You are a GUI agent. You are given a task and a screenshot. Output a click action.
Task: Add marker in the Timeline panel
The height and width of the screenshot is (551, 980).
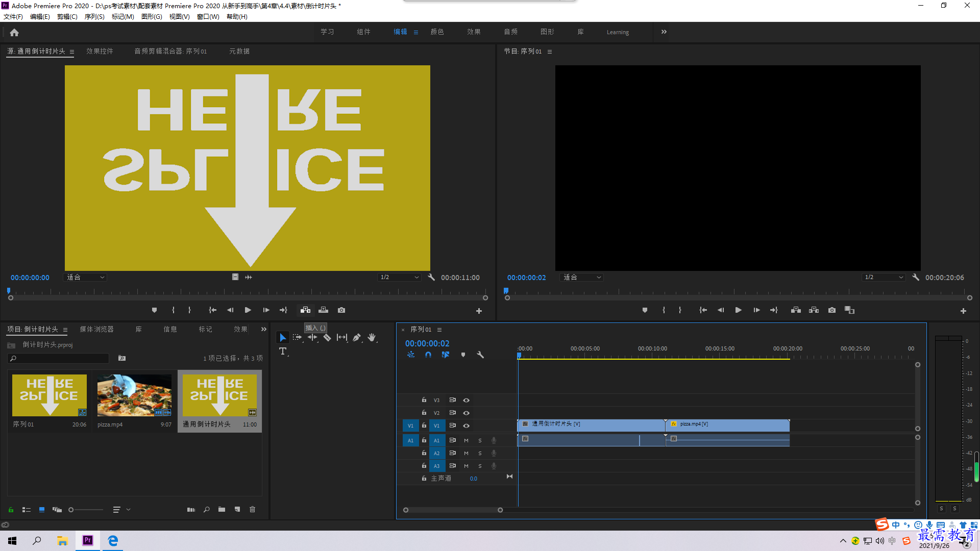[463, 355]
